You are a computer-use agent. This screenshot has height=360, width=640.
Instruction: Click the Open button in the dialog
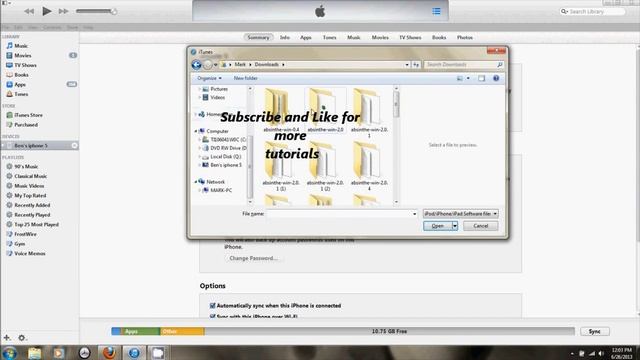pos(438,226)
